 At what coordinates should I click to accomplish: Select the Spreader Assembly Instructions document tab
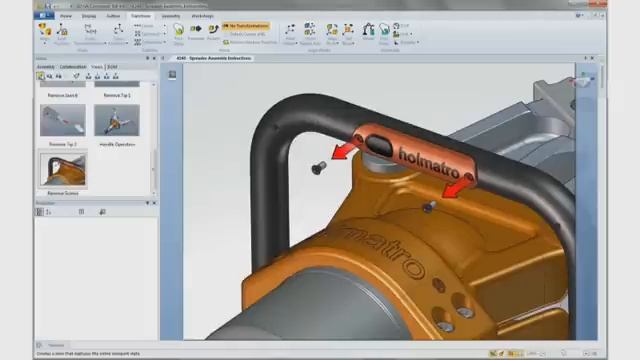[213, 58]
